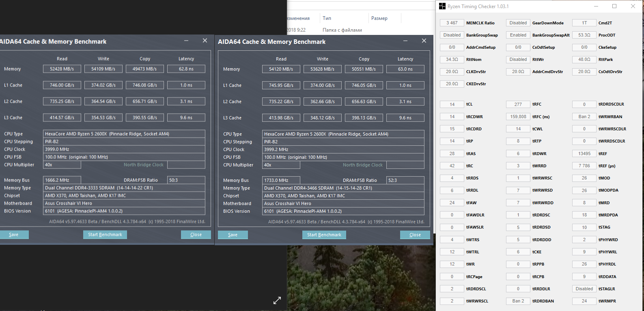The image size is (644, 311).
Task: Save results in the DDR4-3466 AIDA64 window
Action: (x=233, y=235)
